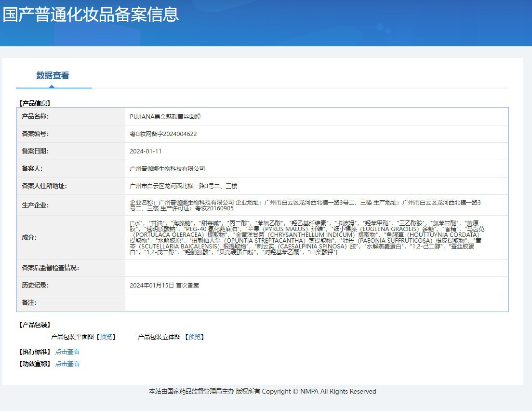The width and height of the screenshot is (532, 411).
Task: Click the 生产企业 row label
Action: point(35,205)
